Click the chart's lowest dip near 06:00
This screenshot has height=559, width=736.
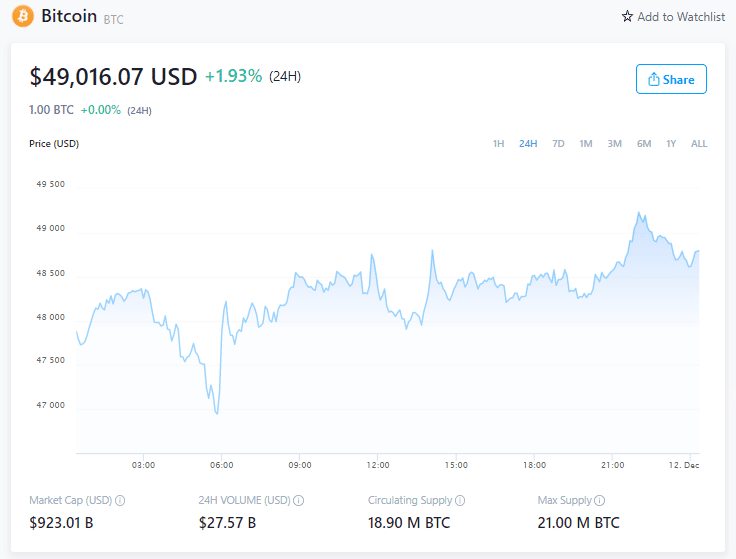pyautogui.click(x=217, y=414)
